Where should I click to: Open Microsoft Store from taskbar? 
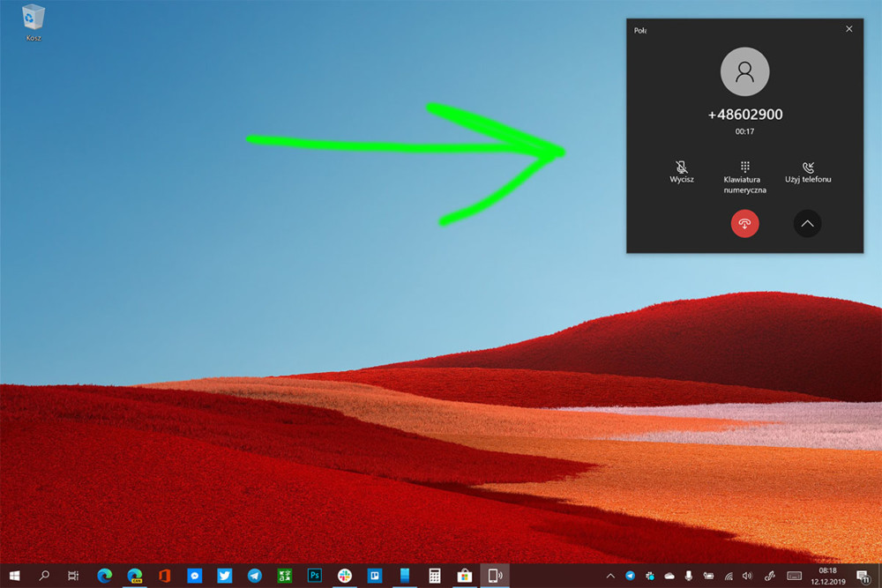(x=465, y=576)
